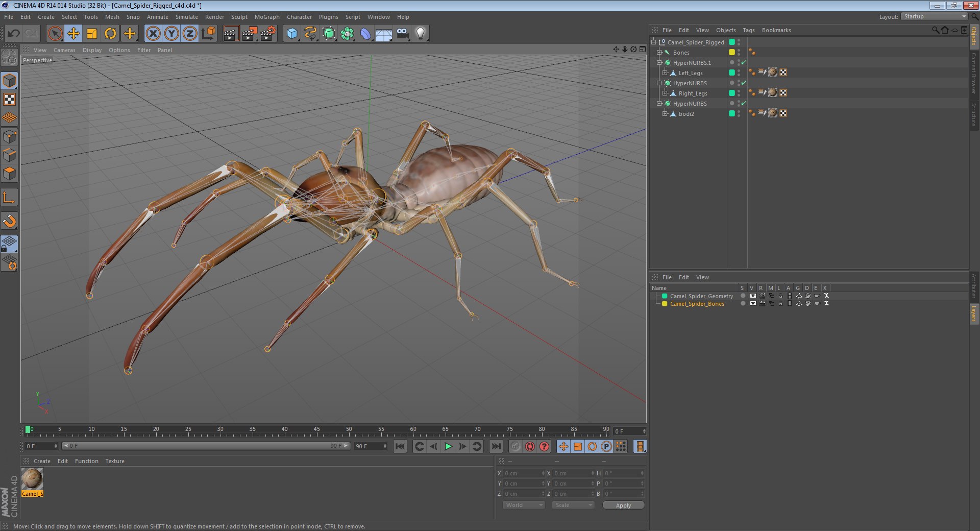Render the active view
This screenshot has width=980, height=531.
tap(231, 34)
